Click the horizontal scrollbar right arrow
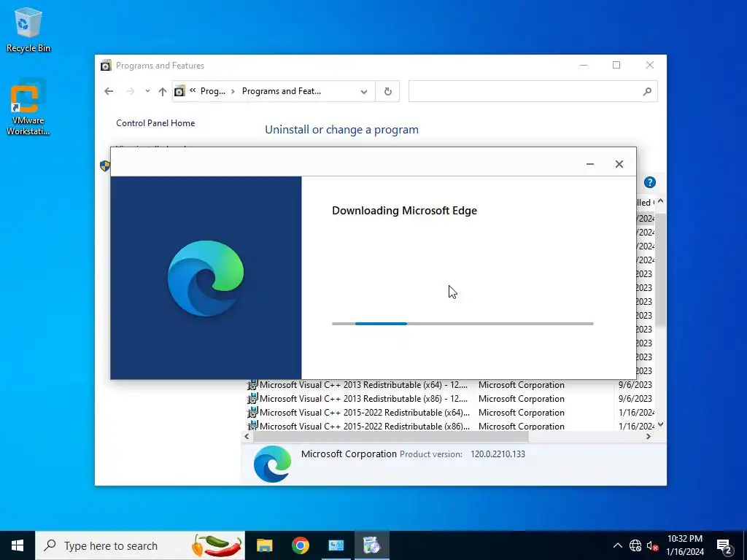This screenshot has height=560, width=747. (x=649, y=436)
